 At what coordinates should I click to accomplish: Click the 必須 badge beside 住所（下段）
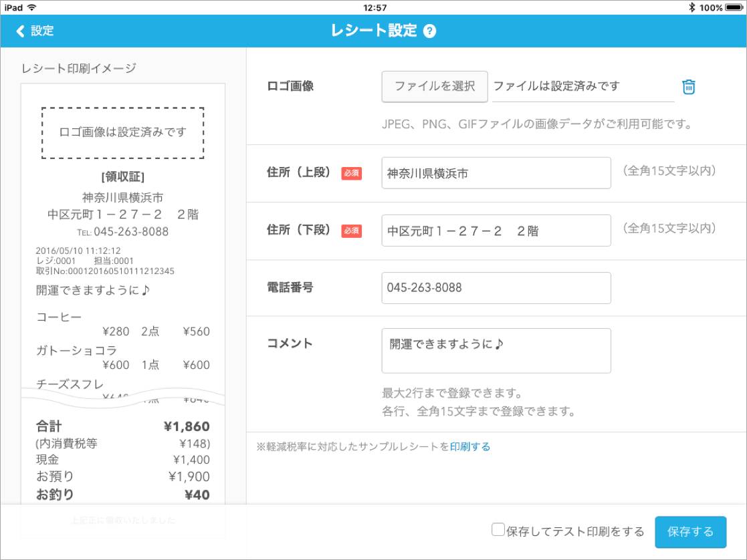coord(351,231)
